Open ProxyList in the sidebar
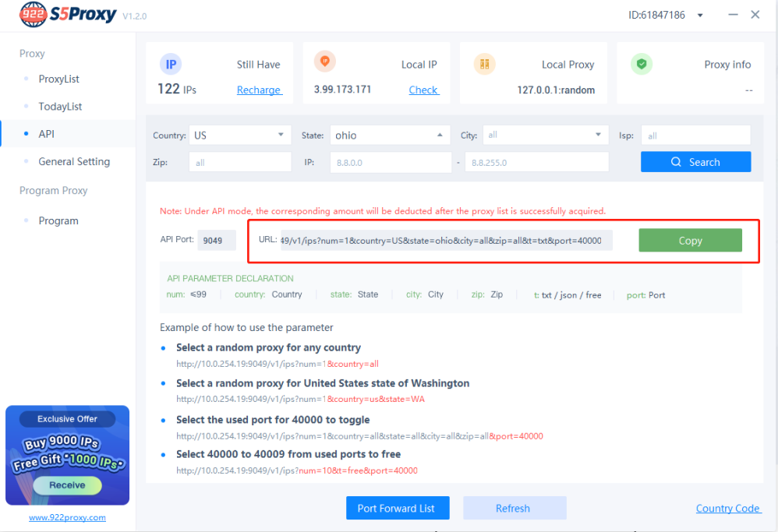Screen dimensions: 778x532 [58, 79]
